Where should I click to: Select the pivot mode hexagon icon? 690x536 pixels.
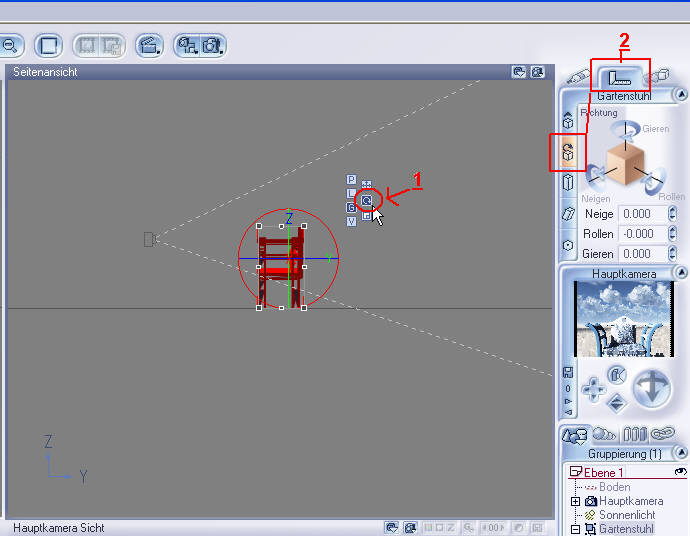(568, 245)
